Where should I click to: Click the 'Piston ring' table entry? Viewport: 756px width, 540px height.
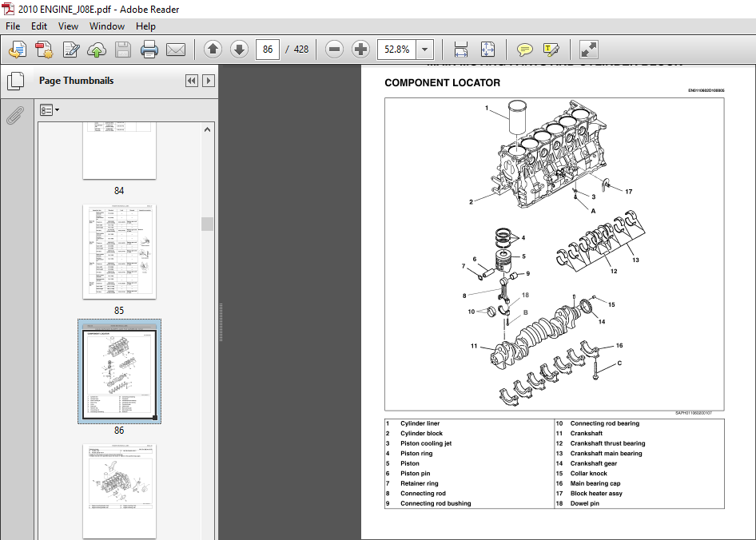[x=416, y=453]
